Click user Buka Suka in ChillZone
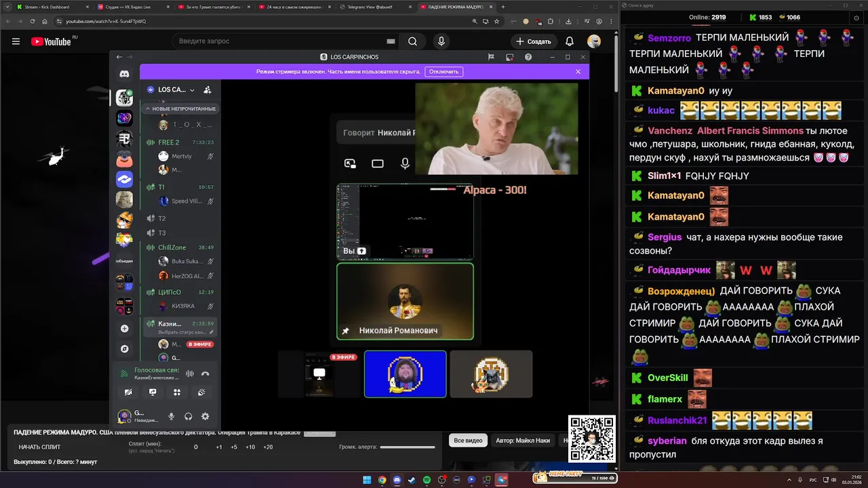The width and height of the screenshot is (868, 488). point(186,261)
